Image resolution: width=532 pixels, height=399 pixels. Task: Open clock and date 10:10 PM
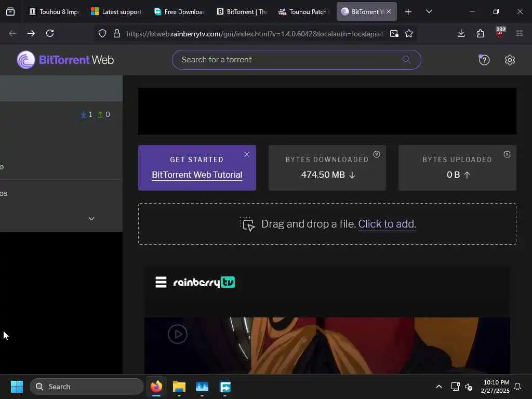point(495,387)
